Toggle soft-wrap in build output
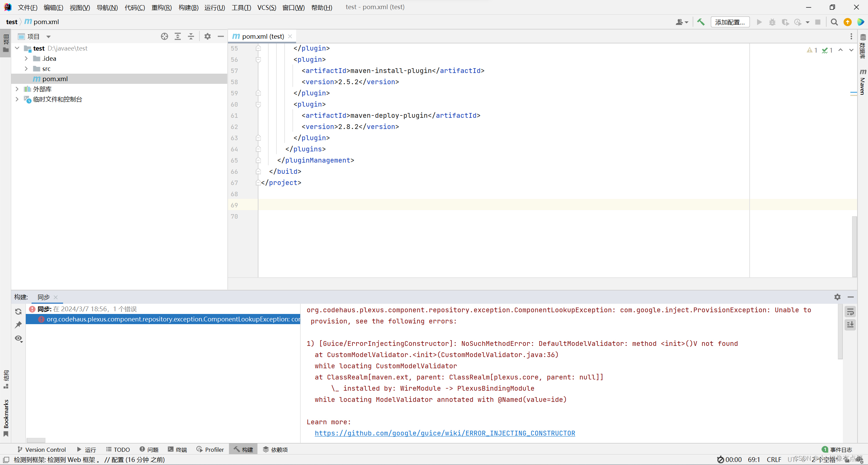Screen dimensions: 868x465 850,312
